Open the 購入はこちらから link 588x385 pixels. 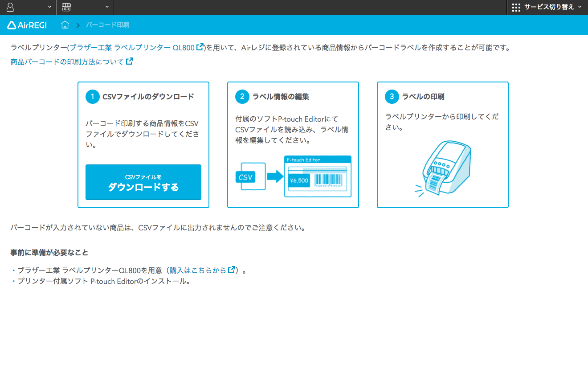[x=198, y=270]
